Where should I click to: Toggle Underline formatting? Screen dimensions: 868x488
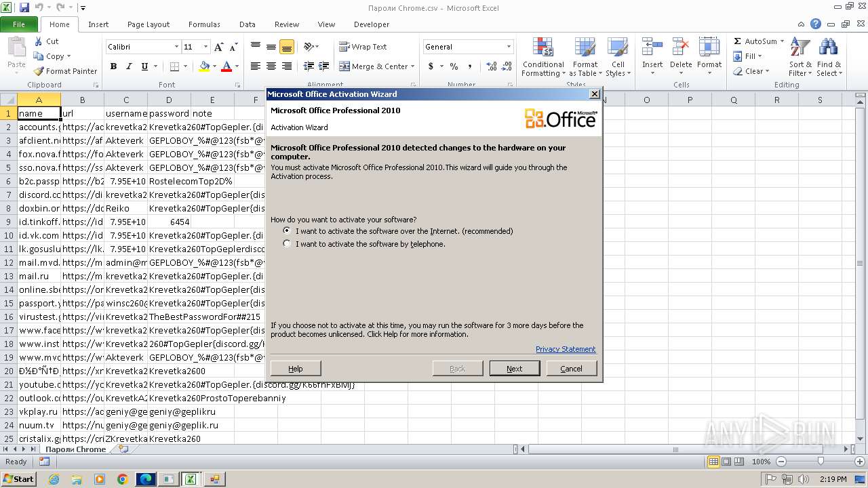click(144, 66)
